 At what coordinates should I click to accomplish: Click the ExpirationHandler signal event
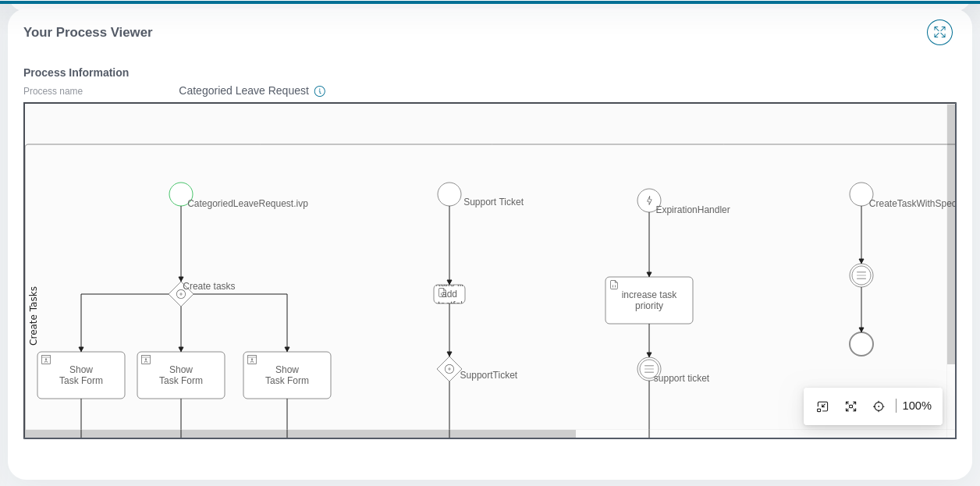pyautogui.click(x=649, y=200)
